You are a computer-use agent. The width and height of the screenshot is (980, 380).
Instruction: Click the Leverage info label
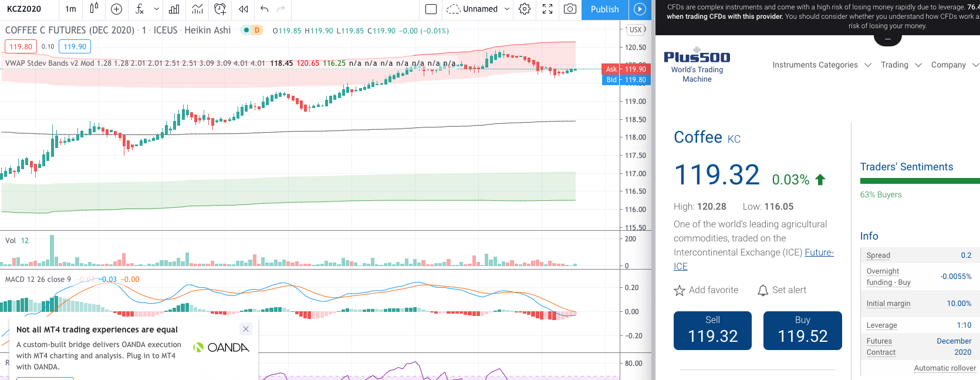[x=882, y=325]
